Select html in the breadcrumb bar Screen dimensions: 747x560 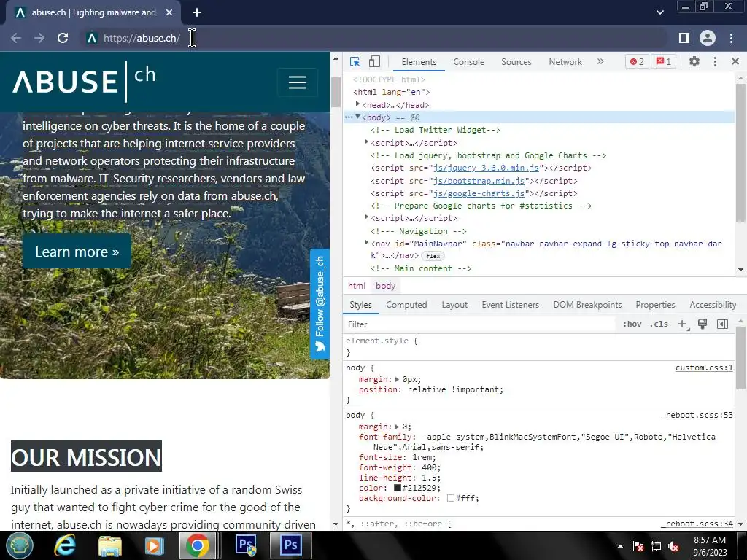click(356, 286)
